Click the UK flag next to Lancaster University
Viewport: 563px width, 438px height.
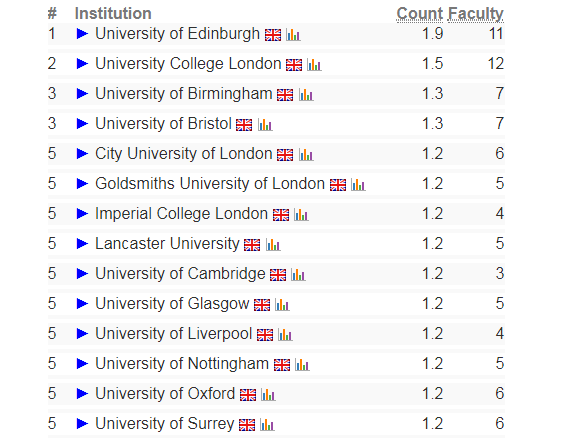(x=252, y=245)
